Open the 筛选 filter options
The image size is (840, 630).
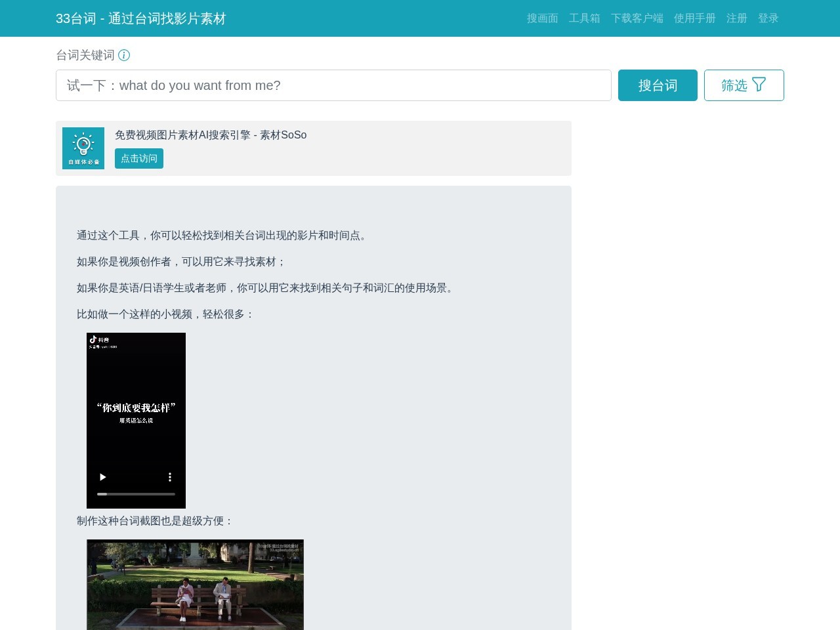coord(744,85)
